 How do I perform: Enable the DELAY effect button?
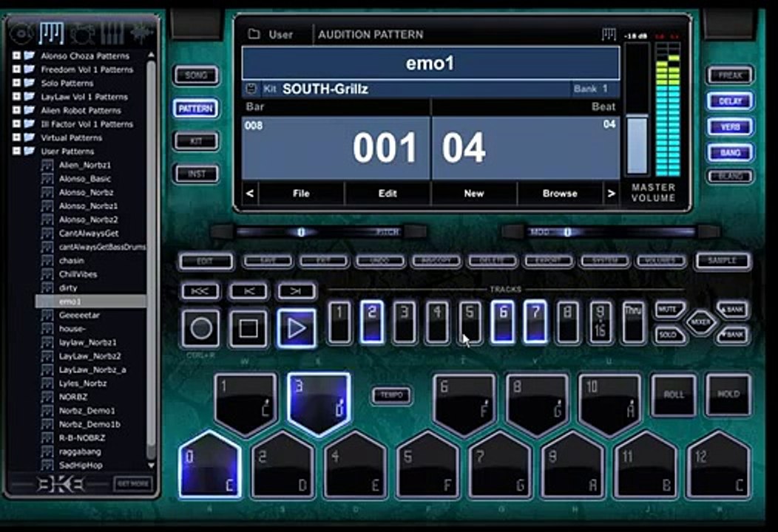point(730,100)
